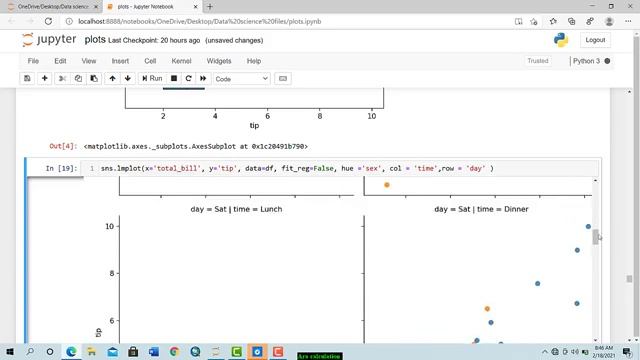Viewport: 640px width, 360px height.
Task: Open Mail app from the taskbar
Action: click(112, 351)
